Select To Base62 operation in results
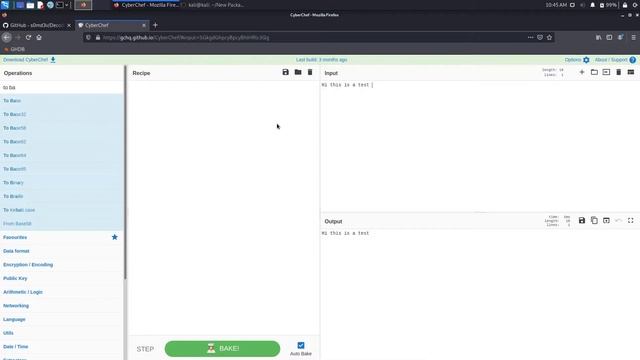 click(62, 142)
